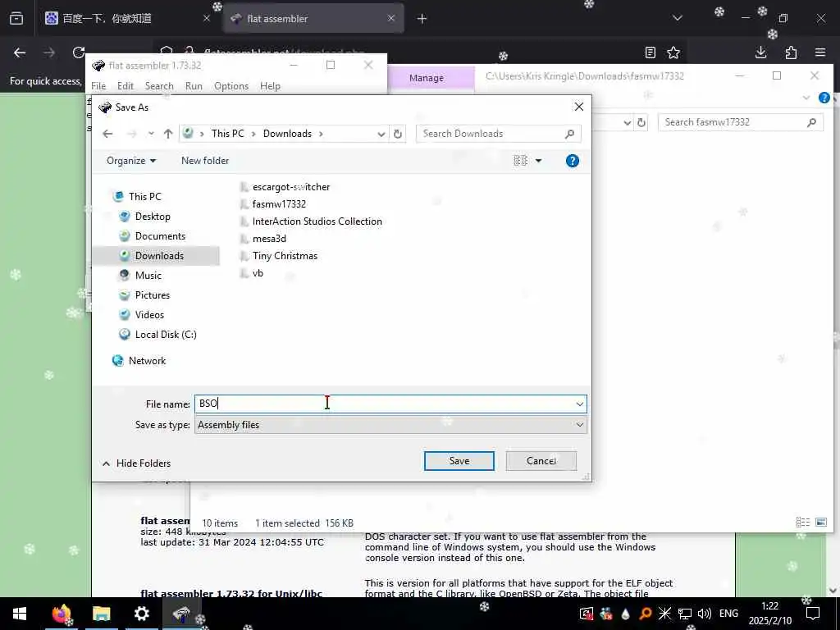Image resolution: width=840 pixels, height=630 pixels.
Task: Open flat assembler Options menu
Action: click(231, 86)
